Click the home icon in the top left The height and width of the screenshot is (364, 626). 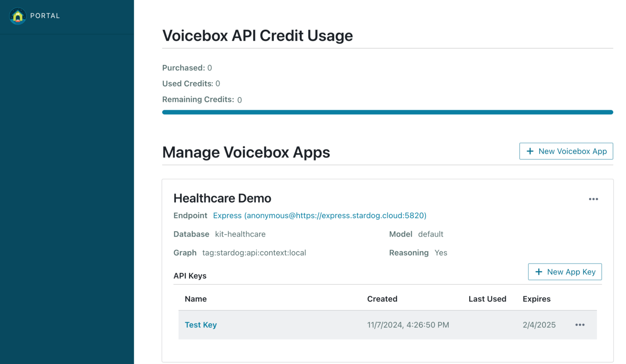point(18,16)
